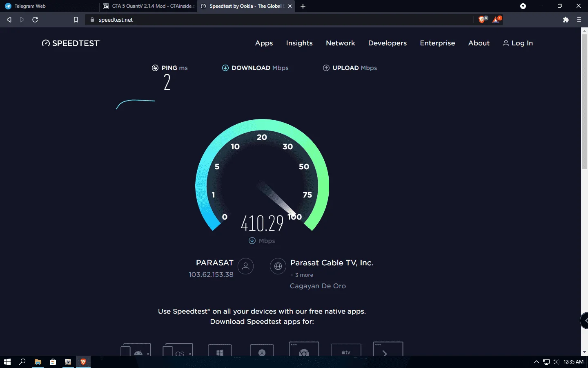Go back to the previous page
The width and height of the screenshot is (588, 368).
[x=9, y=20]
